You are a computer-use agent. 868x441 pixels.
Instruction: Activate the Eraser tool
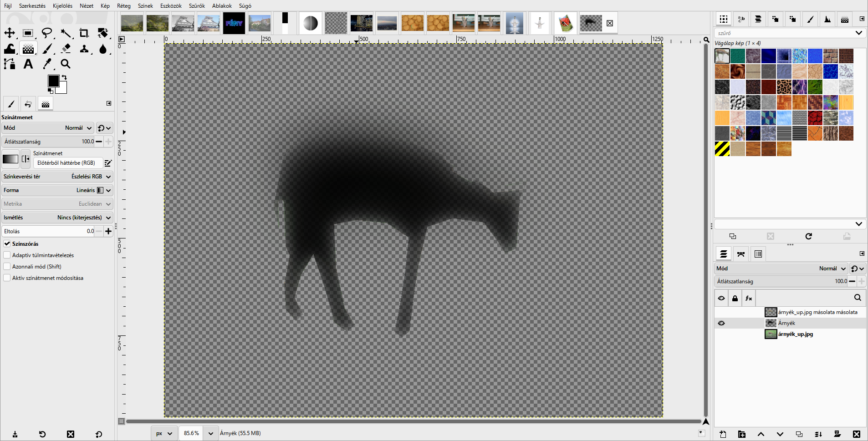[x=66, y=48]
